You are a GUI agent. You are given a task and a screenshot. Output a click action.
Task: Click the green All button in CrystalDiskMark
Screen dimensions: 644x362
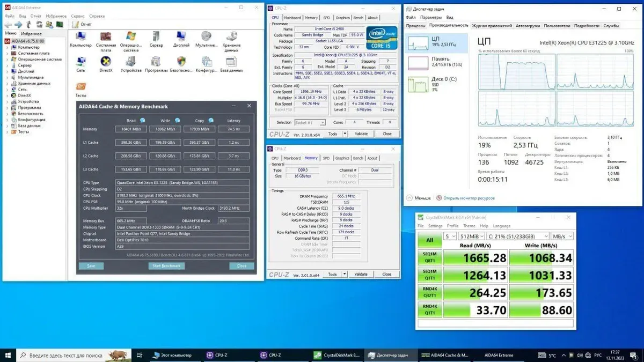coord(430,240)
